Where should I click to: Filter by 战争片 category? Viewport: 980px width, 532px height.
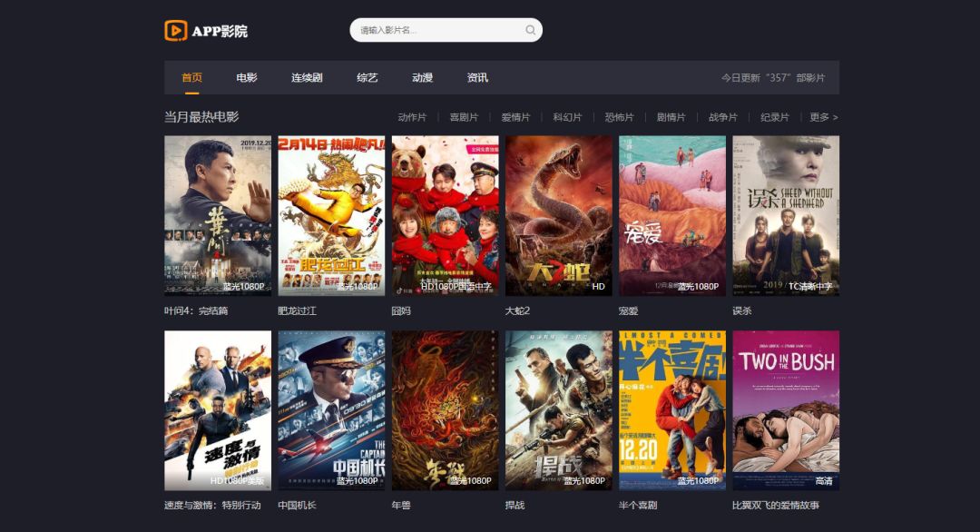tap(723, 117)
